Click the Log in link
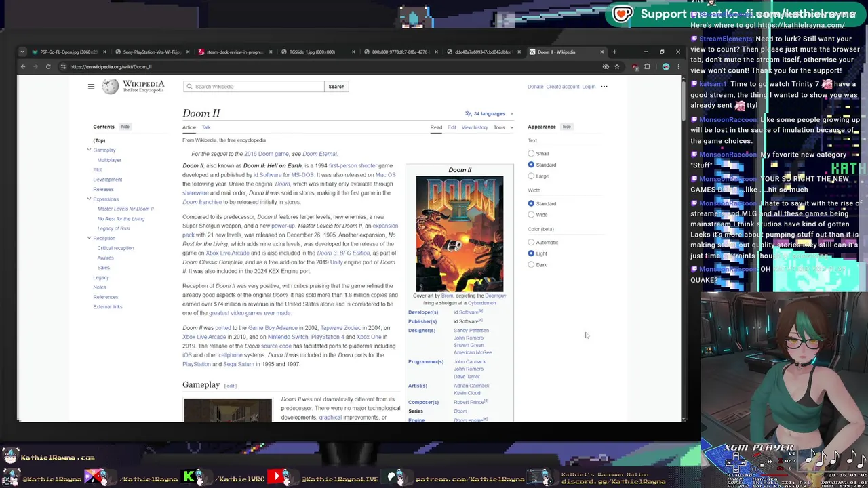 tap(589, 87)
